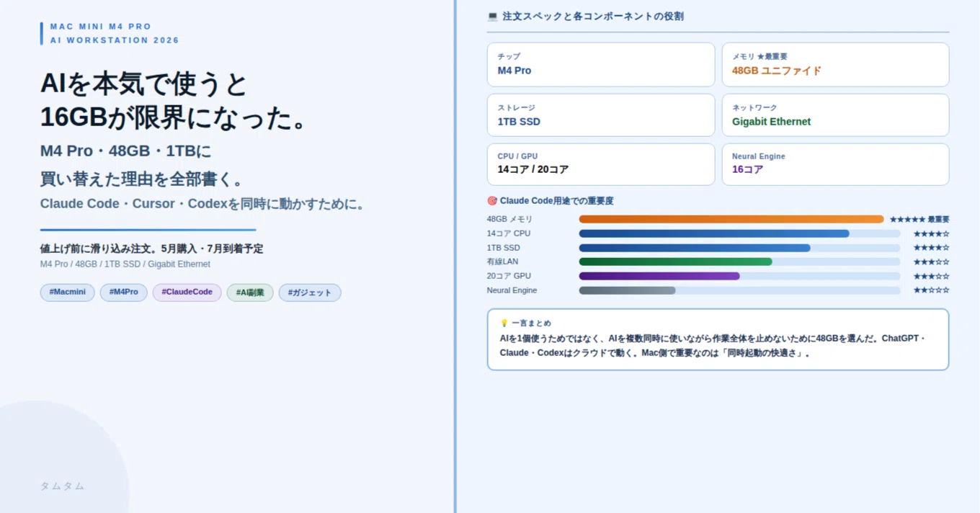Click the star rating in the Neural Engine row

coord(931,290)
